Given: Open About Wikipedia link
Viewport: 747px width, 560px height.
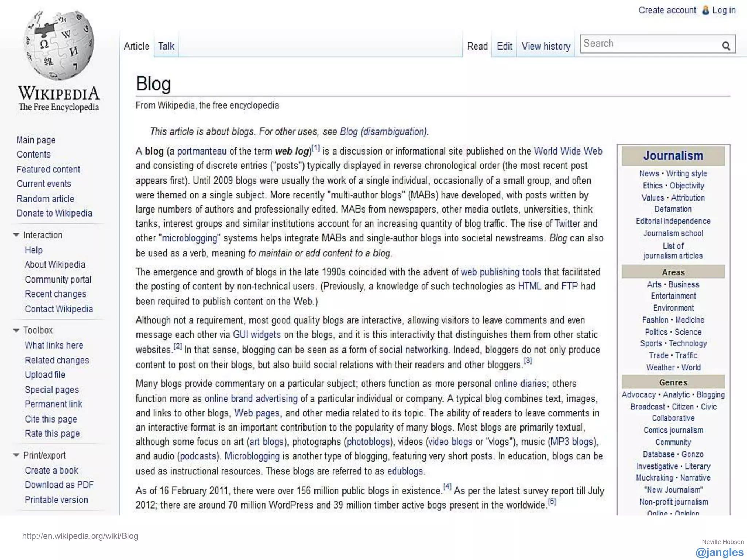Looking at the screenshot, I should pyautogui.click(x=55, y=264).
